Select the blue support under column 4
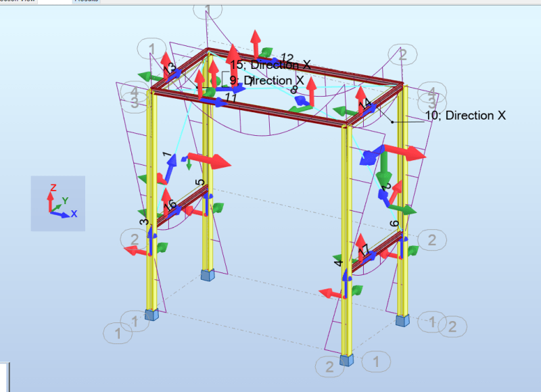541x392 pixels. (x=346, y=360)
